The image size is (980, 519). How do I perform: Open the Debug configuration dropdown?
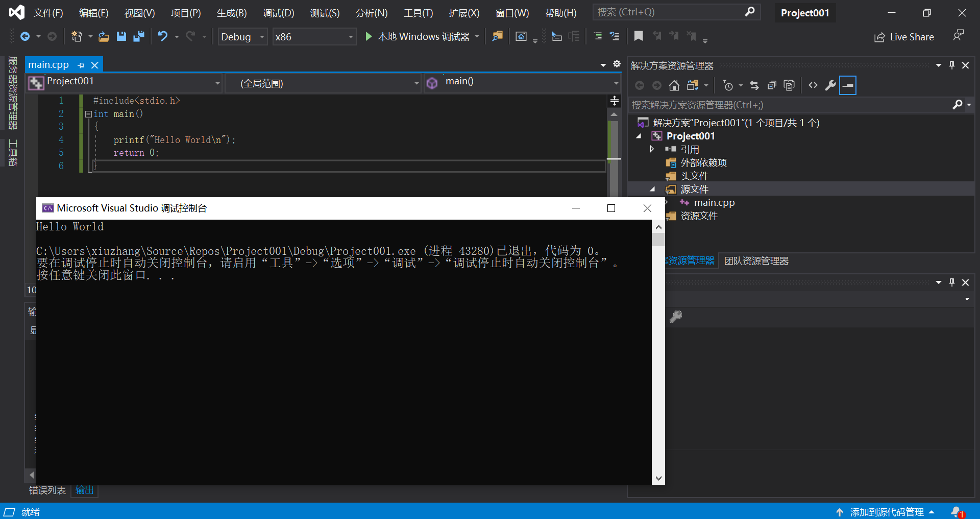pos(243,37)
